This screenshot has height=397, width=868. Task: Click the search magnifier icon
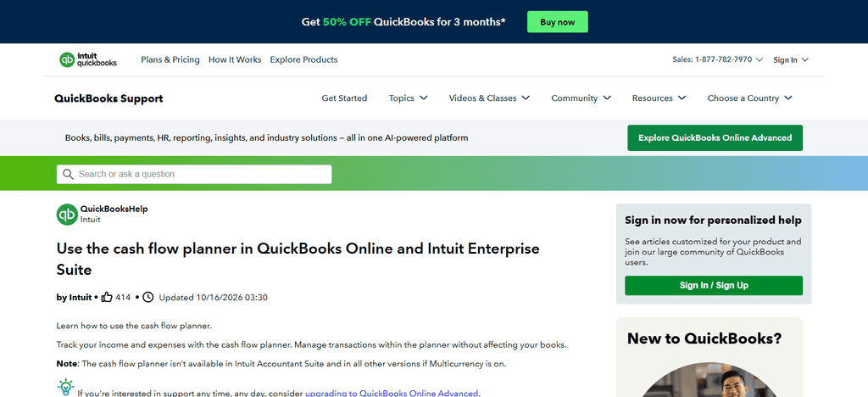click(68, 175)
